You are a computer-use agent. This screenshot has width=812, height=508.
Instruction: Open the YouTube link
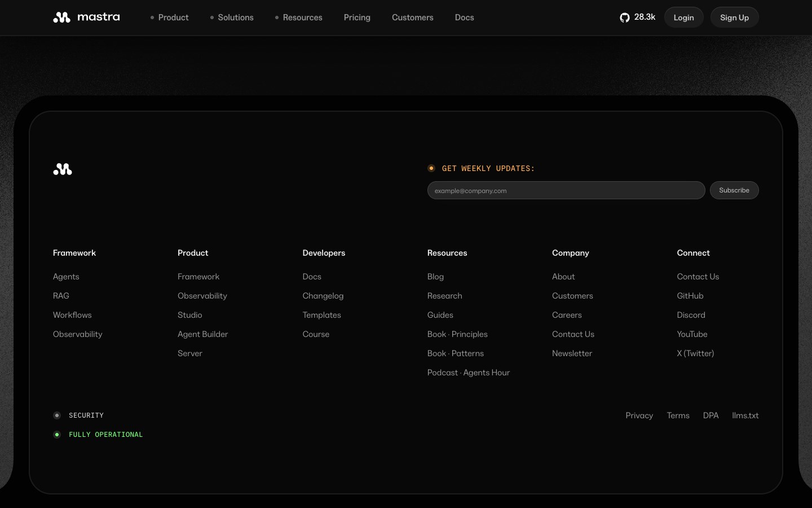point(692,334)
